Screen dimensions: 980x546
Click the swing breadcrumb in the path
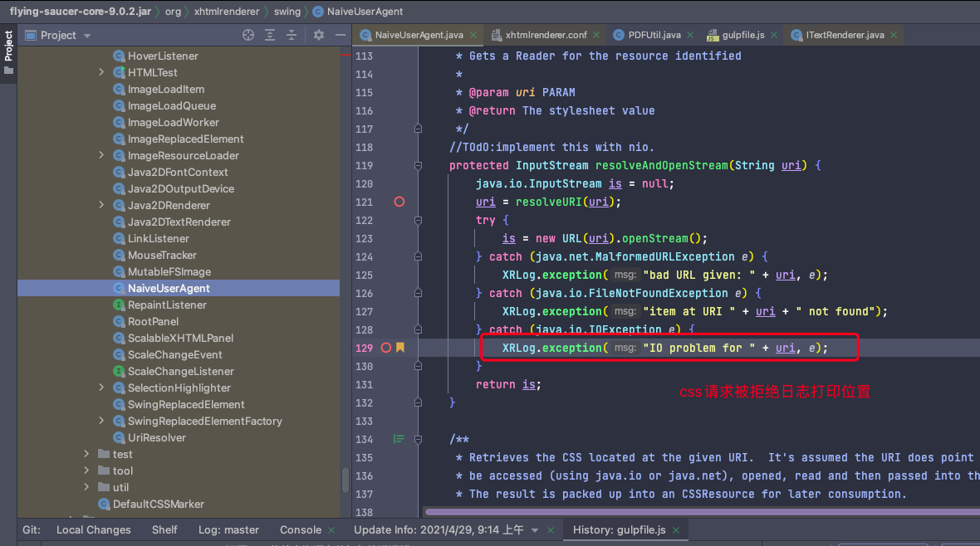click(x=287, y=12)
